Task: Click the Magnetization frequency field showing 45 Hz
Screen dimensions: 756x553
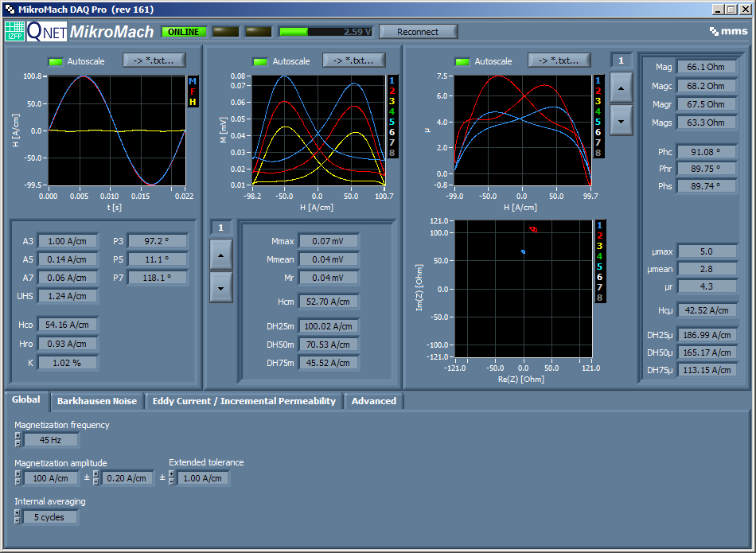Action: pos(50,440)
